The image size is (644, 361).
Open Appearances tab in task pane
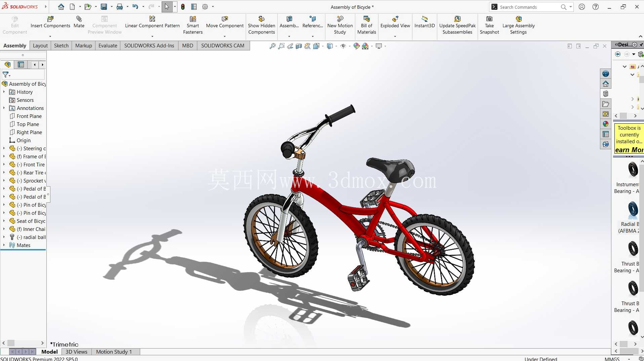pyautogui.click(x=605, y=124)
